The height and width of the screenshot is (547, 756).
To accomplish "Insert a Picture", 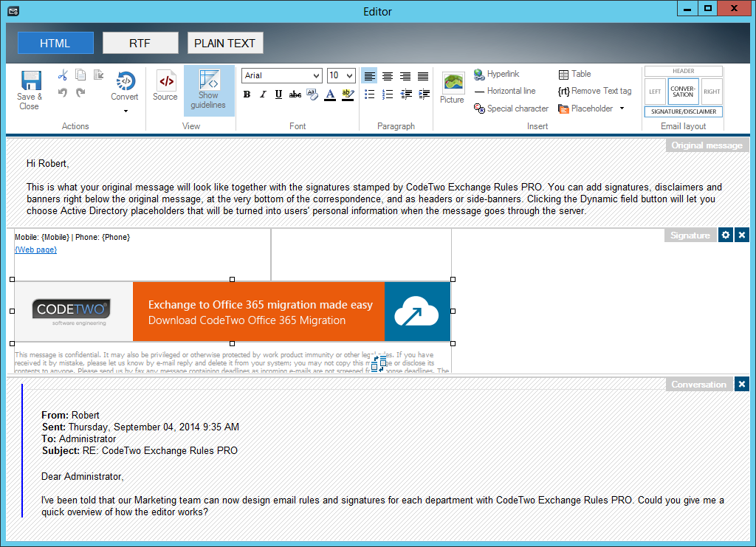I will [x=453, y=88].
